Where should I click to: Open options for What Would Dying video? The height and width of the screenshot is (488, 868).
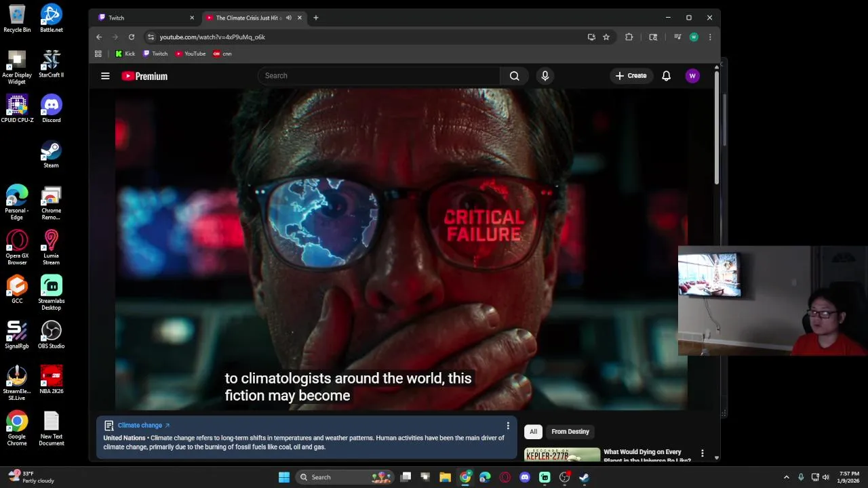click(x=703, y=453)
